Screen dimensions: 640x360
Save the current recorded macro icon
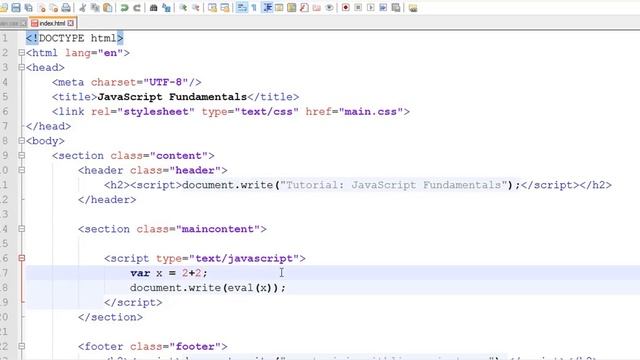pyautogui.click(x=396, y=7)
